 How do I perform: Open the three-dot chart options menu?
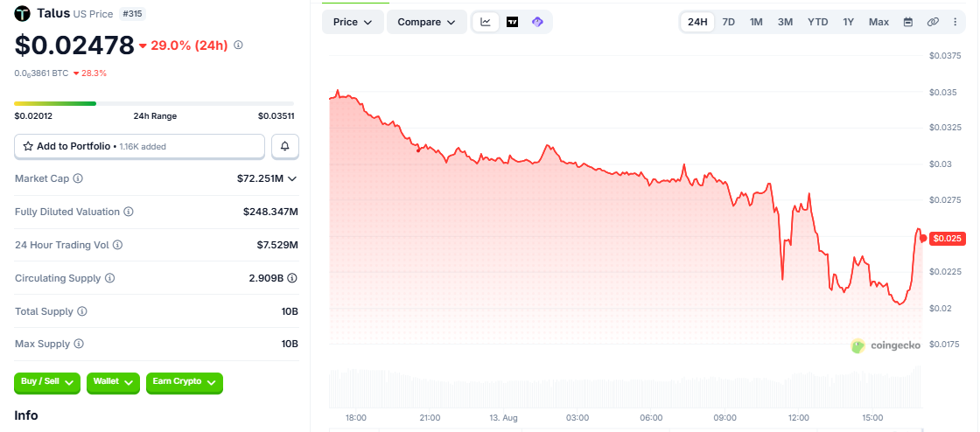point(955,22)
